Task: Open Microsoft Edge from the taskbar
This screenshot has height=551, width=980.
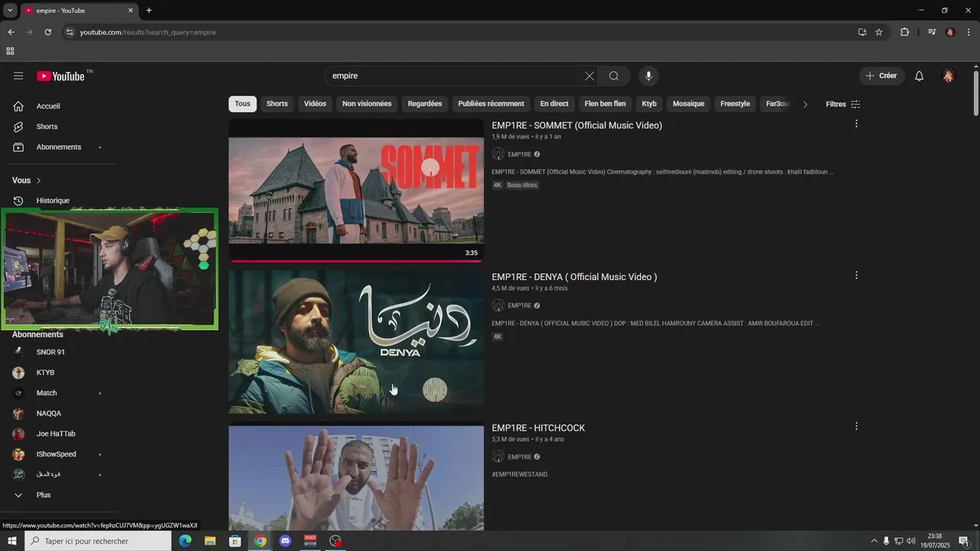Action: click(185, 541)
